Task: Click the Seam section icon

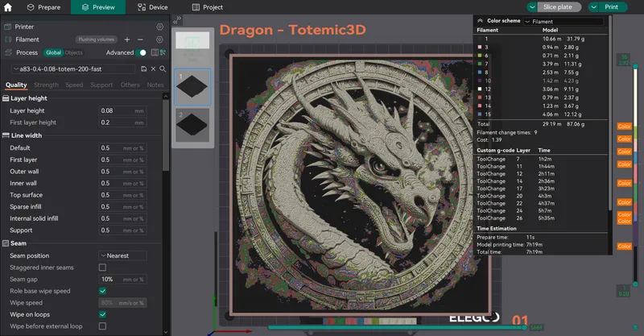Action: point(6,243)
